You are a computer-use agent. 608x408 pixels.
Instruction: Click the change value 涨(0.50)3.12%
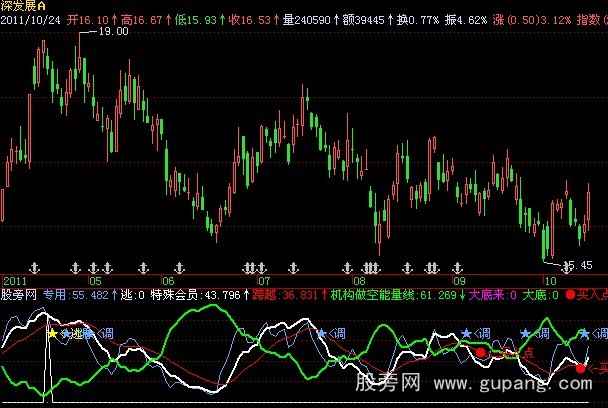(532, 20)
